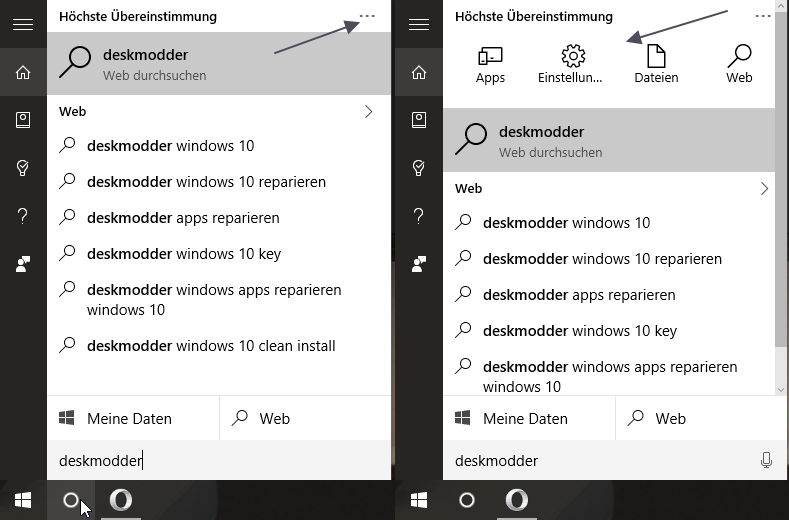The width and height of the screenshot is (789, 520).
Task: Filter results by Einstellungen
Action: [x=571, y=64]
